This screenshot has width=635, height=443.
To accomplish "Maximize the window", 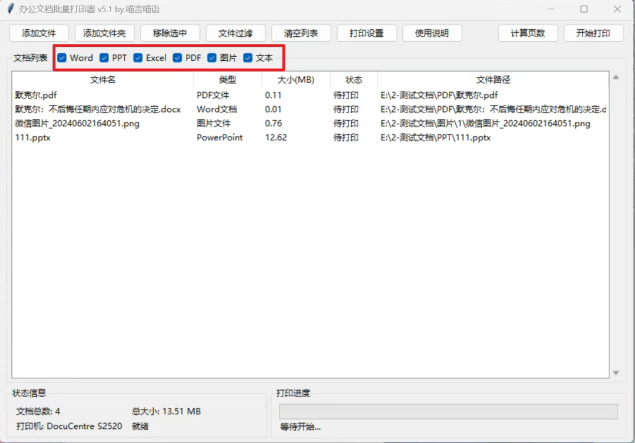I will (x=584, y=9).
